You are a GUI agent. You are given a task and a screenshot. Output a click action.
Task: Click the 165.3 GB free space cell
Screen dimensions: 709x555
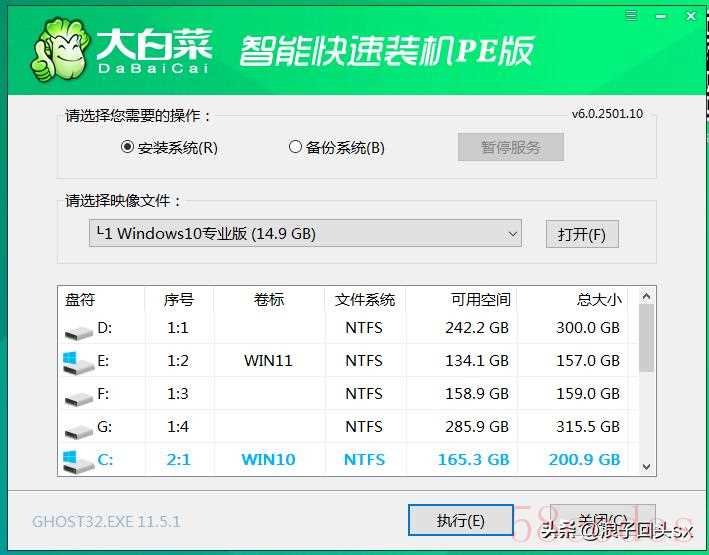(473, 460)
